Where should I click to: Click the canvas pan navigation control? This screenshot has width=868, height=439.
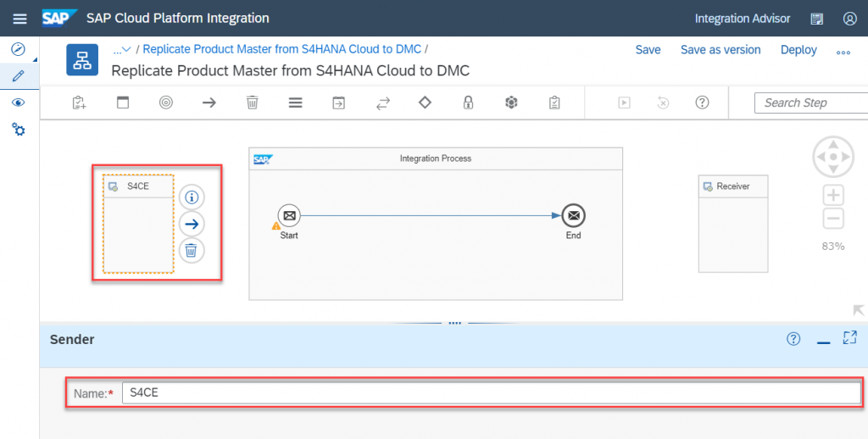(x=833, y=157)
